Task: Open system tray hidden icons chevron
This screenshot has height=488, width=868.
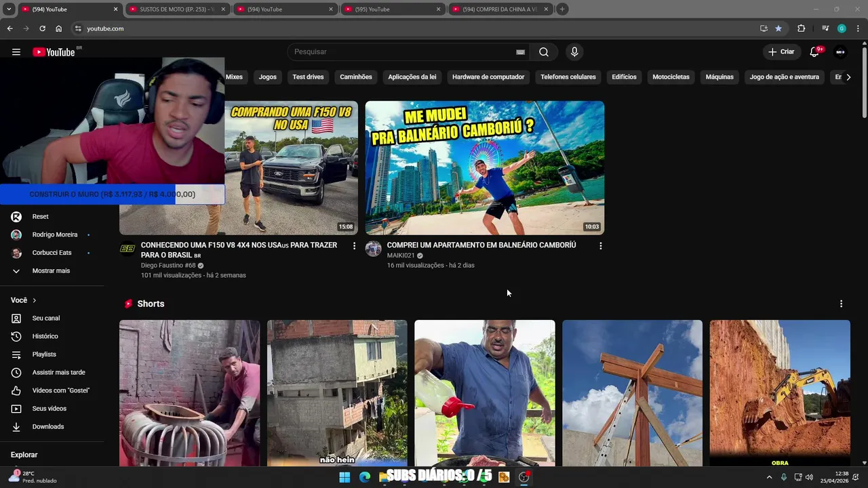Action: click(x=769, y=477)
